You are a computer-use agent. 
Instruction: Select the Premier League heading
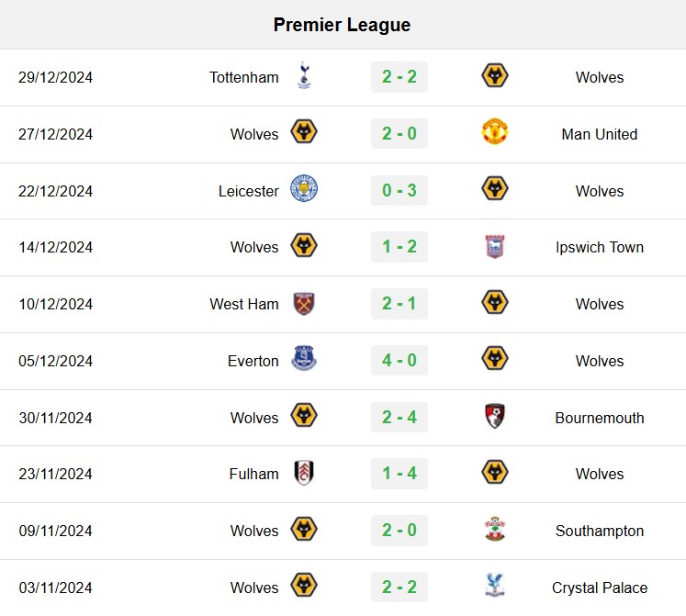[x=343, y=25]
